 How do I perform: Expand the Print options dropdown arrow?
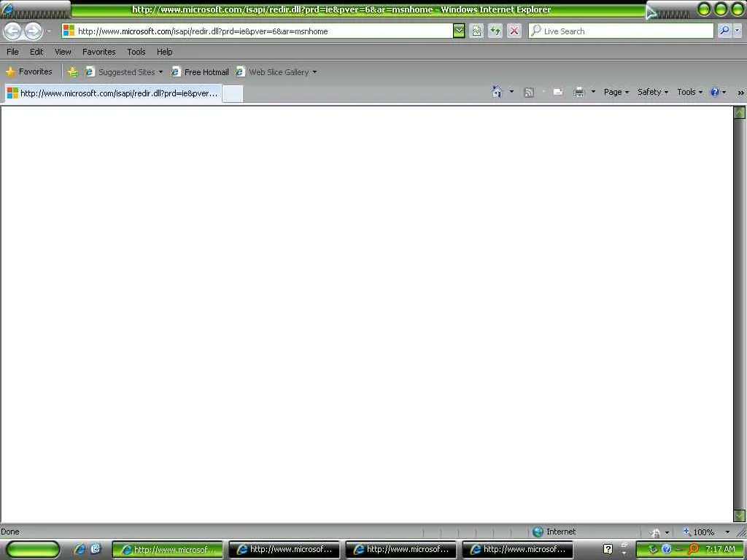click(594, 91)
